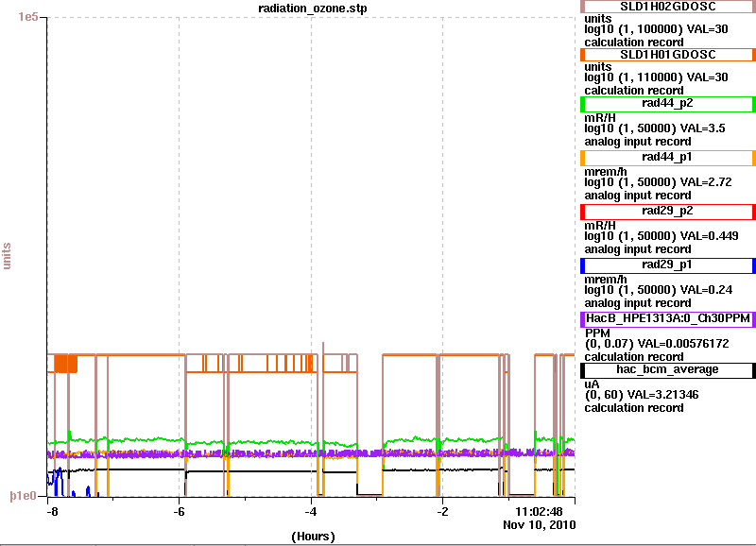Click the -4 hour x-axis tick label
Screen dimensions: 756x546
pos(311,512)
